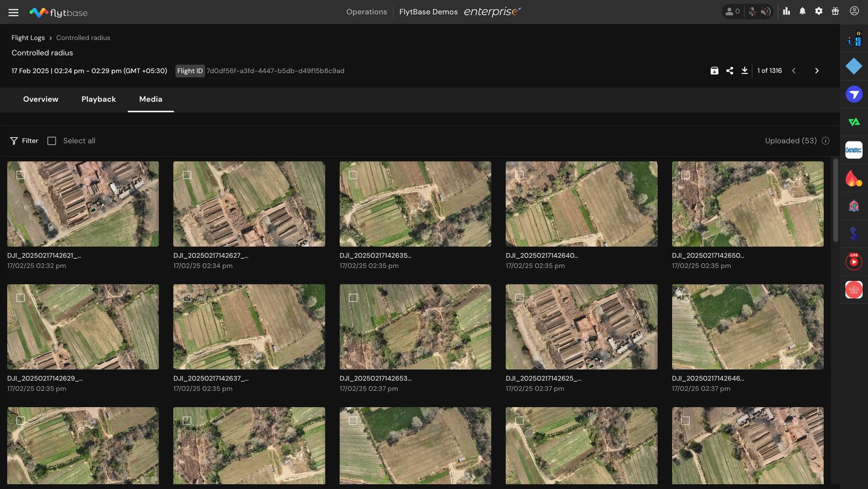Screen dimensions: 868x489
Task: Select checkbox on DJI_20250217142627 image
Action: (x=187, y=175)
